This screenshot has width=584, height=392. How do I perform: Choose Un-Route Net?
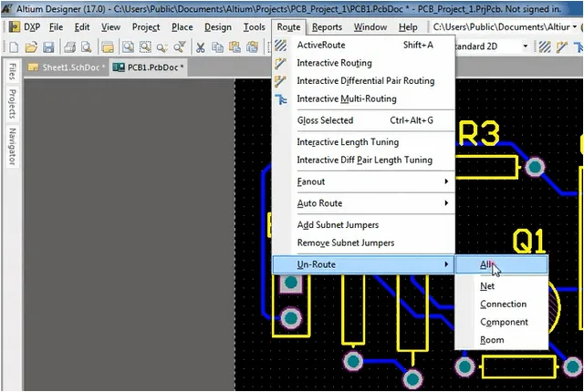502,286
